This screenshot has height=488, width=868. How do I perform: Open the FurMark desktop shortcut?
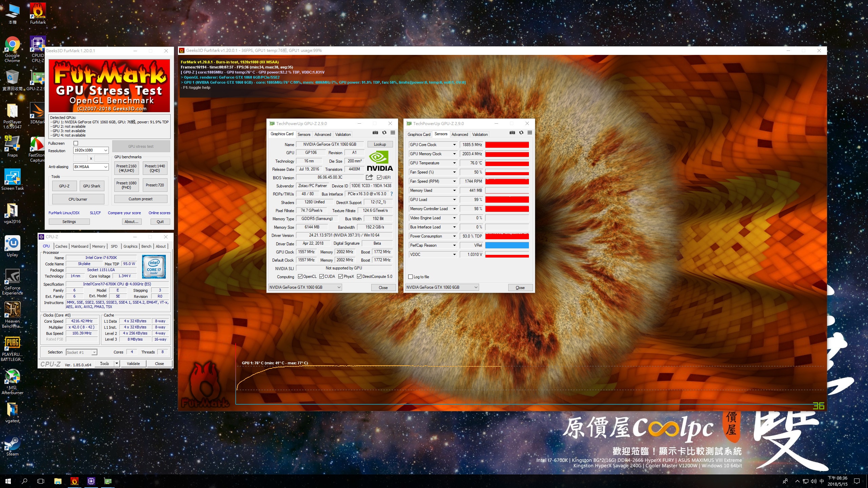point(38,14)
